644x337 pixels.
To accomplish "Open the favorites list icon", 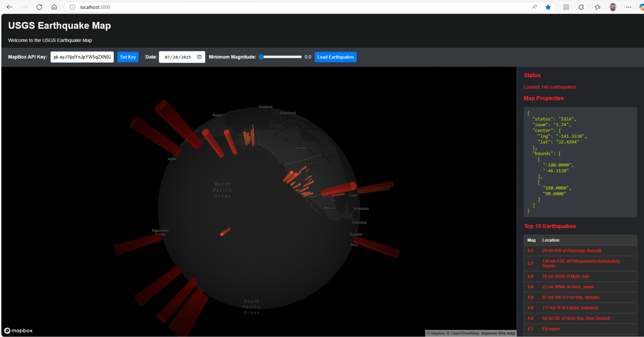I will (x=598, y=7).
